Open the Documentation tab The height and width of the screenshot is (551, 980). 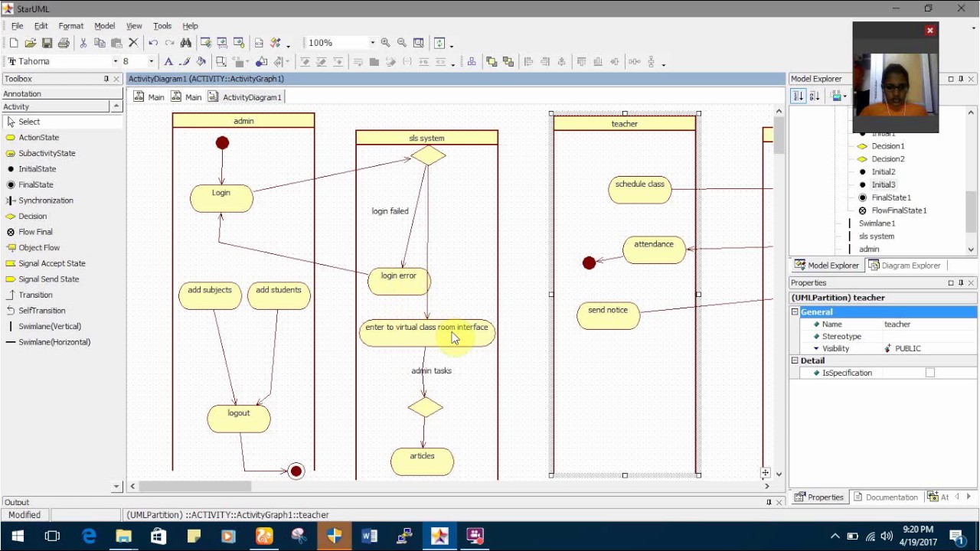[x=885, y=497]
